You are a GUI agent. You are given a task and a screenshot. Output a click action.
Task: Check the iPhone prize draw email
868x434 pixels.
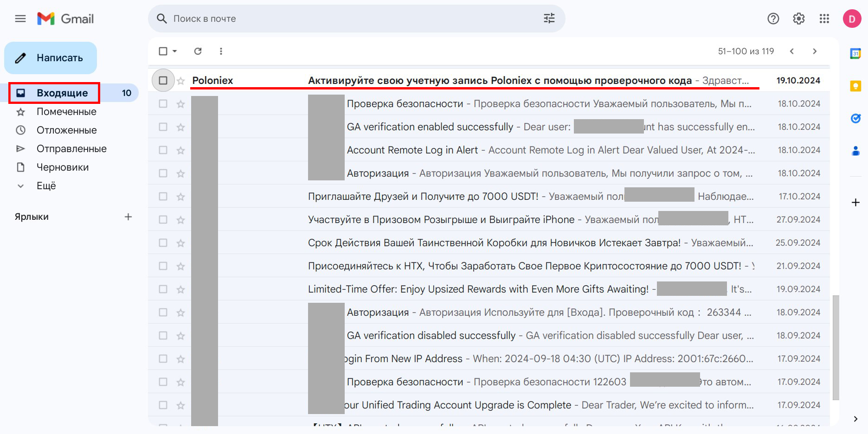pyautogui.click(x=163, y=219)
